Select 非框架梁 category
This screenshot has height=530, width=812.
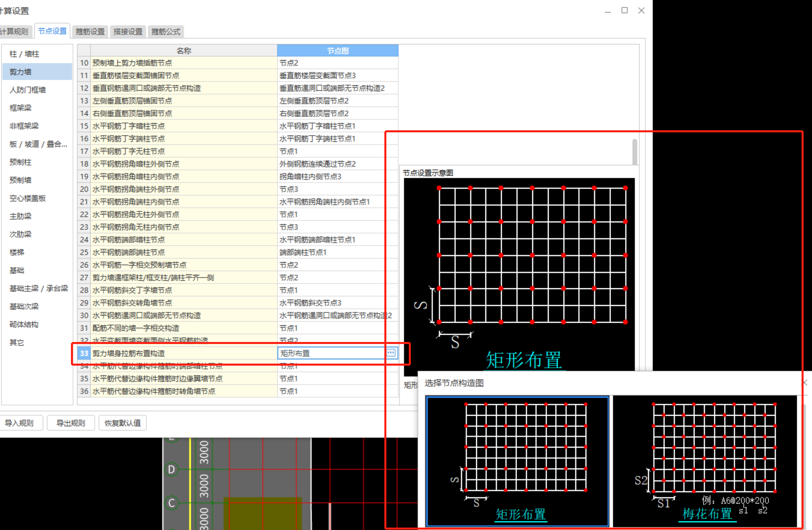pyautogui.click(x=37, y=126)
